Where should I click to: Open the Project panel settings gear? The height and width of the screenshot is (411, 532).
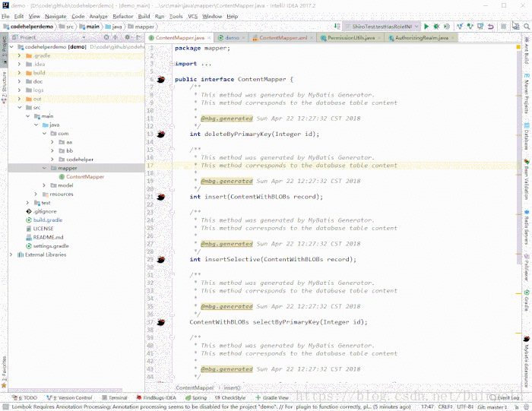pos(127,37)
